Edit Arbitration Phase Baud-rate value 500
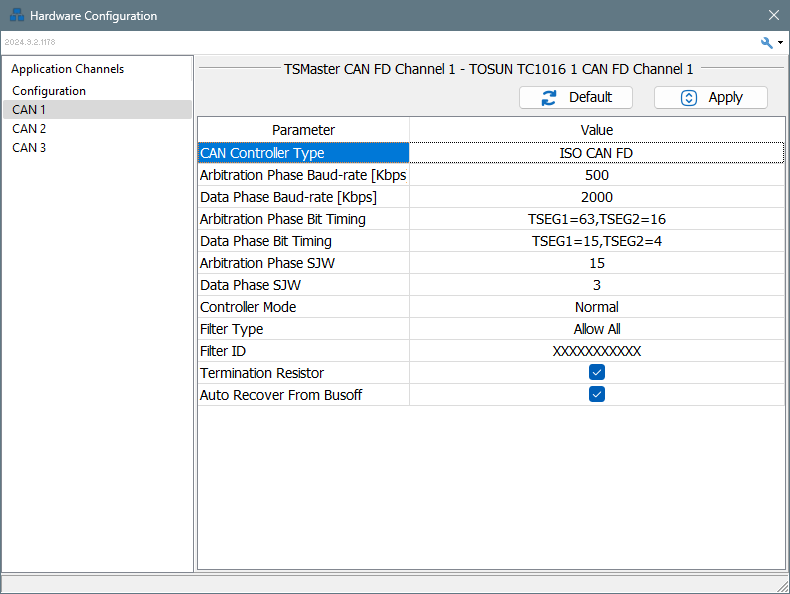The height and width of the screenshot is (594, 790). pyautogui.click(x=597, y=175)
